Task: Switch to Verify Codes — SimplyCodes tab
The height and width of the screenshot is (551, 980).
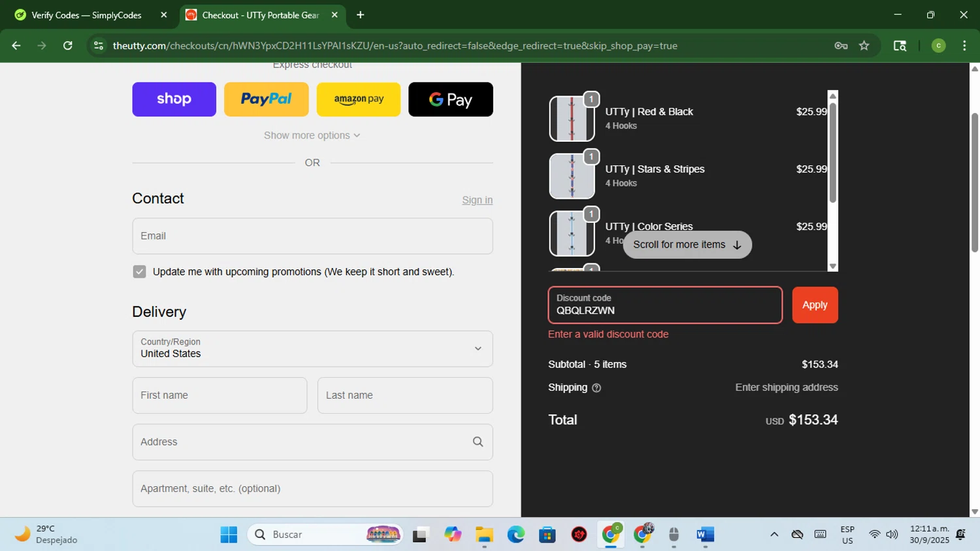Action: point(87,15)
